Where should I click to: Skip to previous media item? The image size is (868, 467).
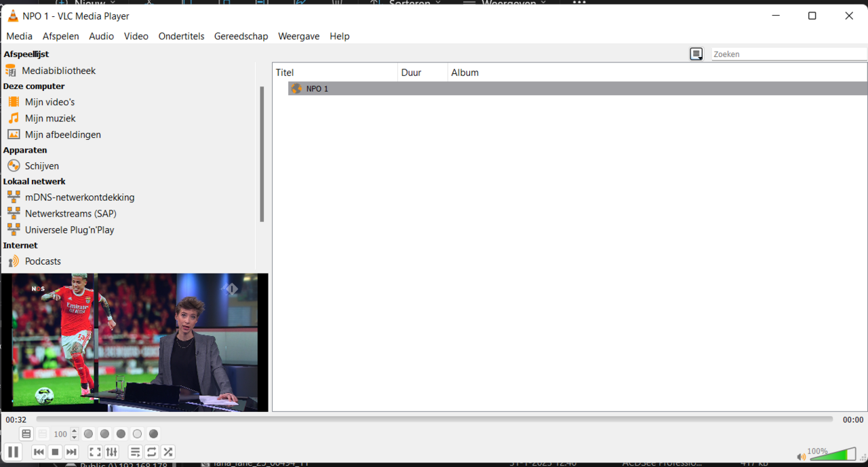tap(39, 452)
